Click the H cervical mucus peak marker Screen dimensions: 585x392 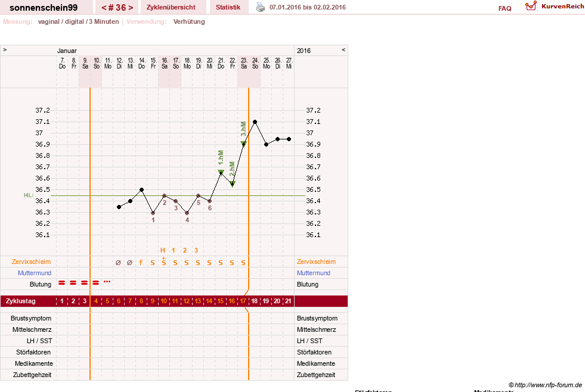(x=163, y=250)
